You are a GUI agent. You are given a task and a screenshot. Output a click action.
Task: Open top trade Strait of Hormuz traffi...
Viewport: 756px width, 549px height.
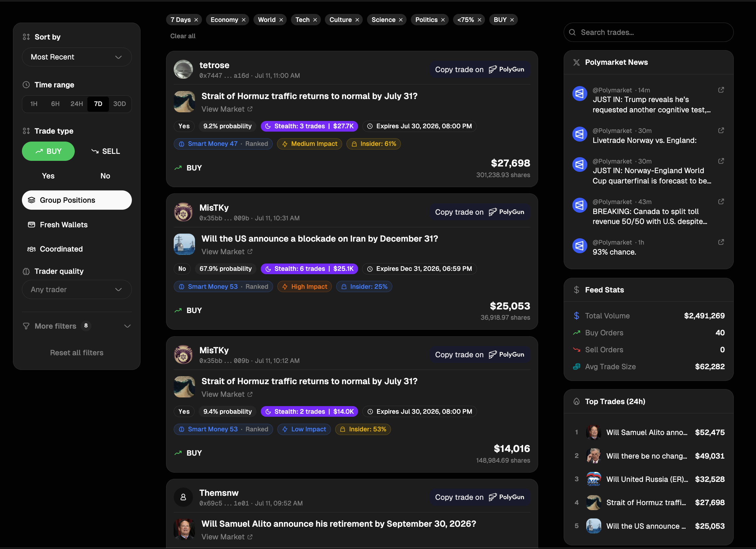648,502
